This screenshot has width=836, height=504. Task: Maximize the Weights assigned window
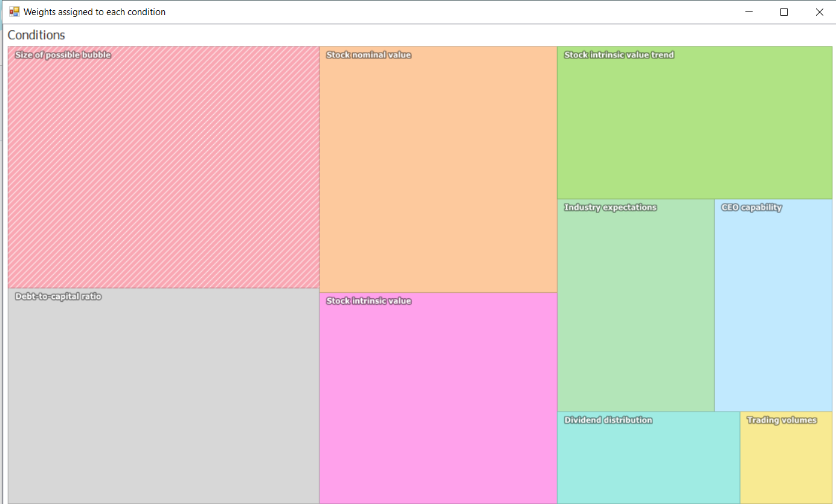pos(784,12)
